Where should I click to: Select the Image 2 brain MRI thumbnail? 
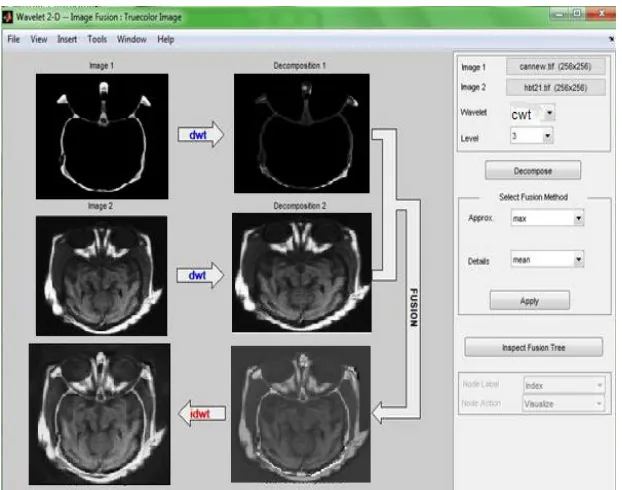[x=102, y=276]
